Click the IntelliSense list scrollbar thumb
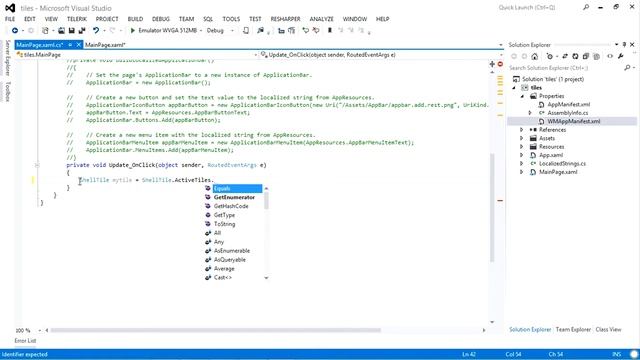The width and height of the screenshot is (640, 360). click(x=267, y=200)
